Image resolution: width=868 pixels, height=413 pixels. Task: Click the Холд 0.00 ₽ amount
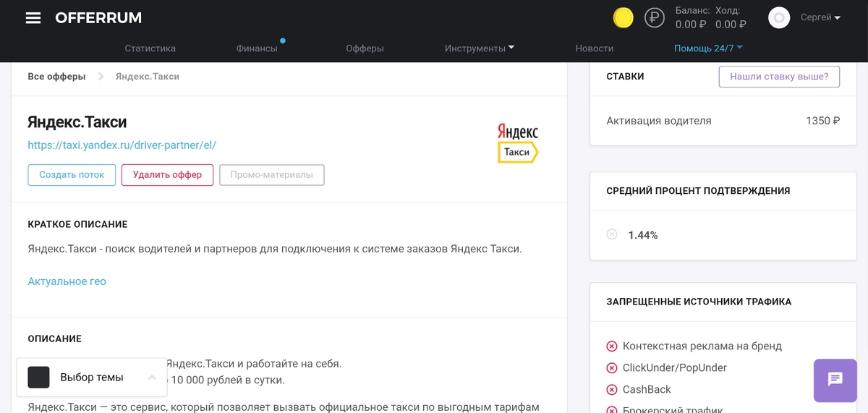[x=731, y=25]
